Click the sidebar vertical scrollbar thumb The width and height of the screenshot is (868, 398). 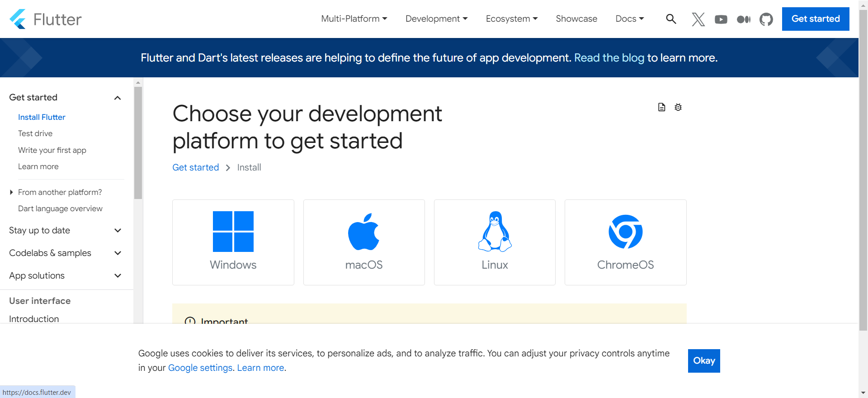point(138,142)
